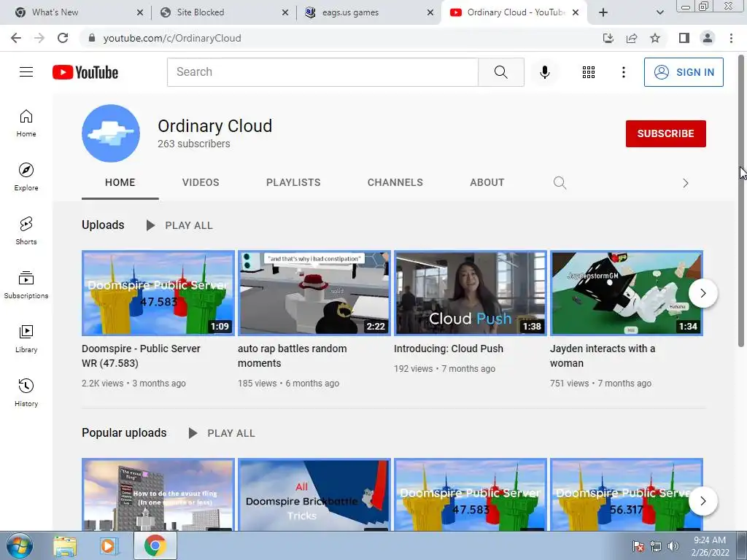
Task: Open the Cloud Push video thumbnail
Action: click(x=471, y=293)
